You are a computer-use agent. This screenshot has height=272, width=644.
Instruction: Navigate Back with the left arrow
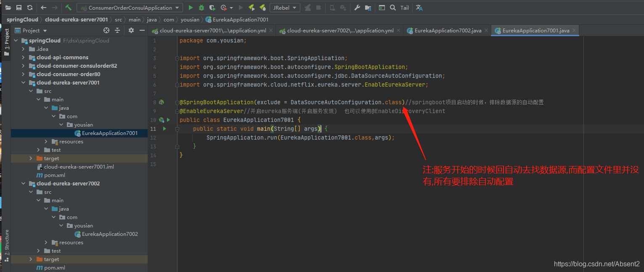44,8
